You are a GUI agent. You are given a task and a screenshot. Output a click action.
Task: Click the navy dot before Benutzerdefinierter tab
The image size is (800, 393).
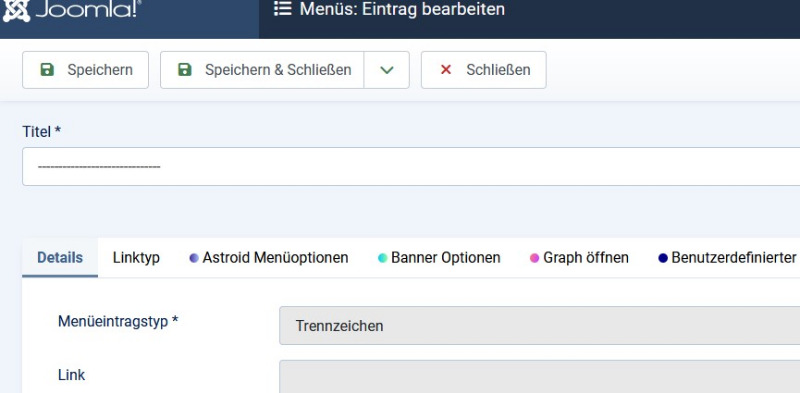coord(663,258)
